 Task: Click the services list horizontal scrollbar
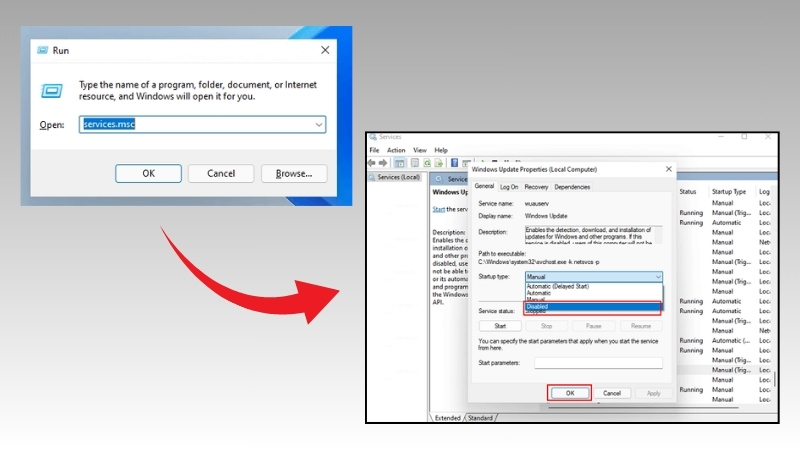643,408
